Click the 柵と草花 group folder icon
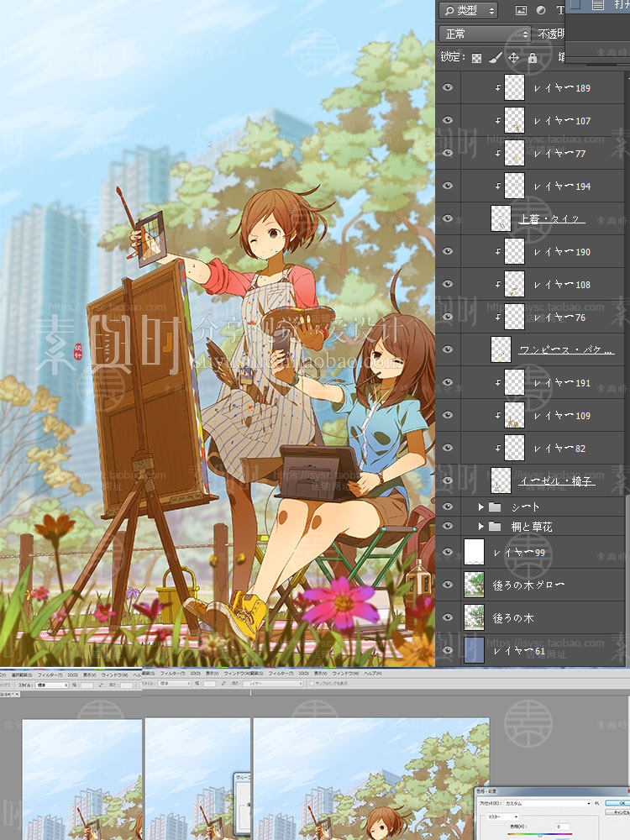 point(495,527)
